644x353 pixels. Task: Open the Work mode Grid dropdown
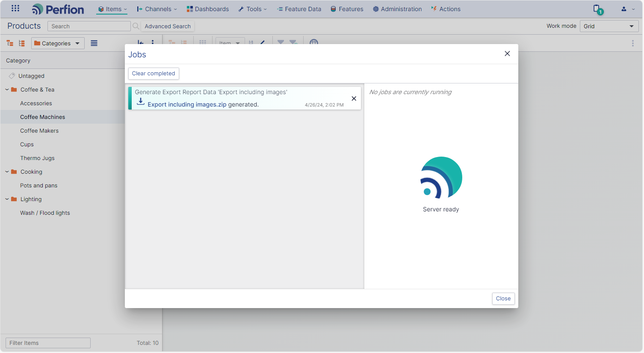pyautogui.click(x=609, y=26)
